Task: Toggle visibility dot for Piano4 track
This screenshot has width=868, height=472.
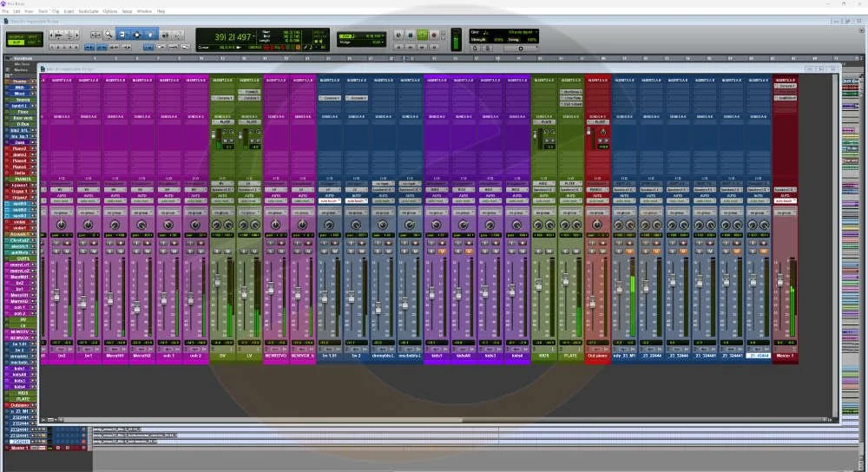Action: click(7, 161)
